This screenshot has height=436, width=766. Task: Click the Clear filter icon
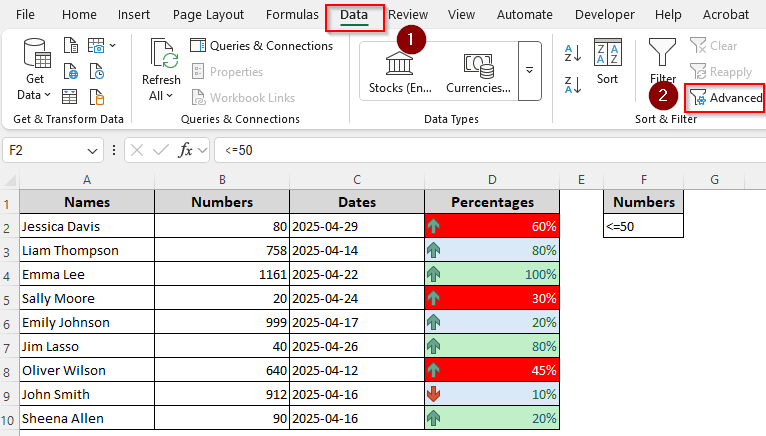698,45
